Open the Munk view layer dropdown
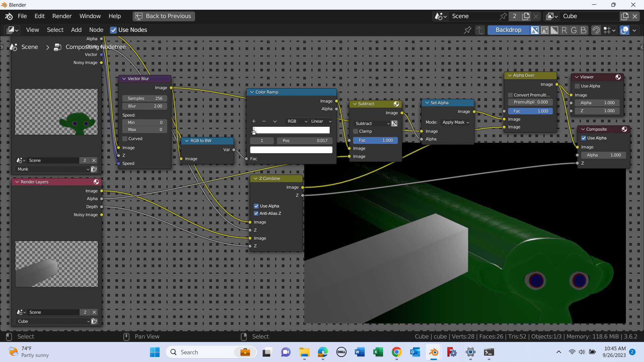Screen dimensions: 644x362 pos(53,169)
